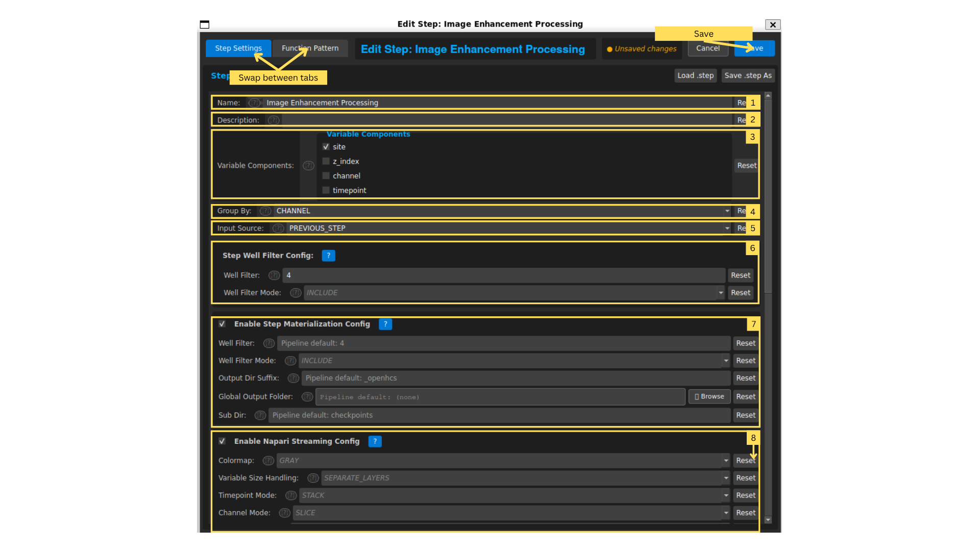Open blue help button for Step Well Filter Config
The width and height of the screenshot is (980, 551).
(x=328, y=256)
